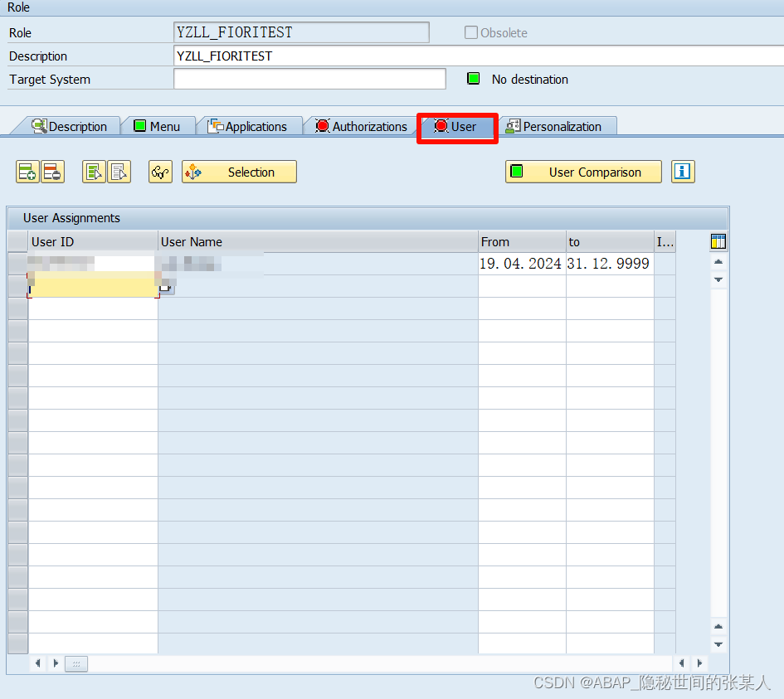
Task: Click the left horizontal scroll-left arrow
Action: click(x=37, y=663)
